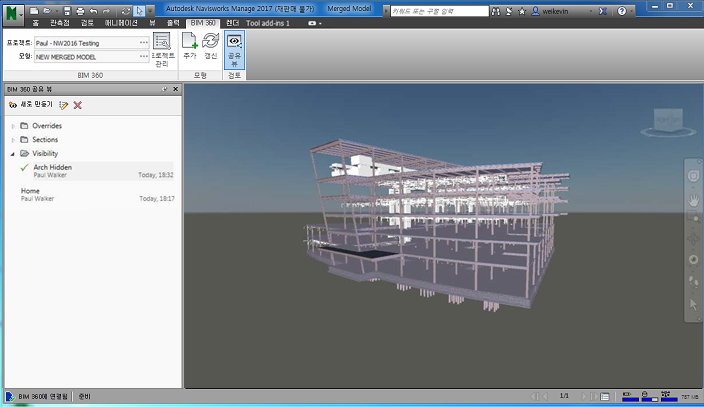Click the 프로젝트 관리 (Project management) button

pos(162,49)
